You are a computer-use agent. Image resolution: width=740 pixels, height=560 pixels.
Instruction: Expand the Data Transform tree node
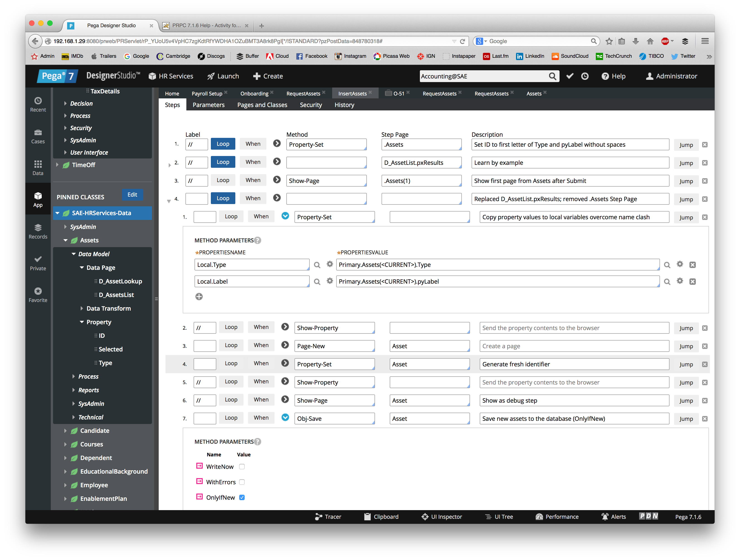82,308
